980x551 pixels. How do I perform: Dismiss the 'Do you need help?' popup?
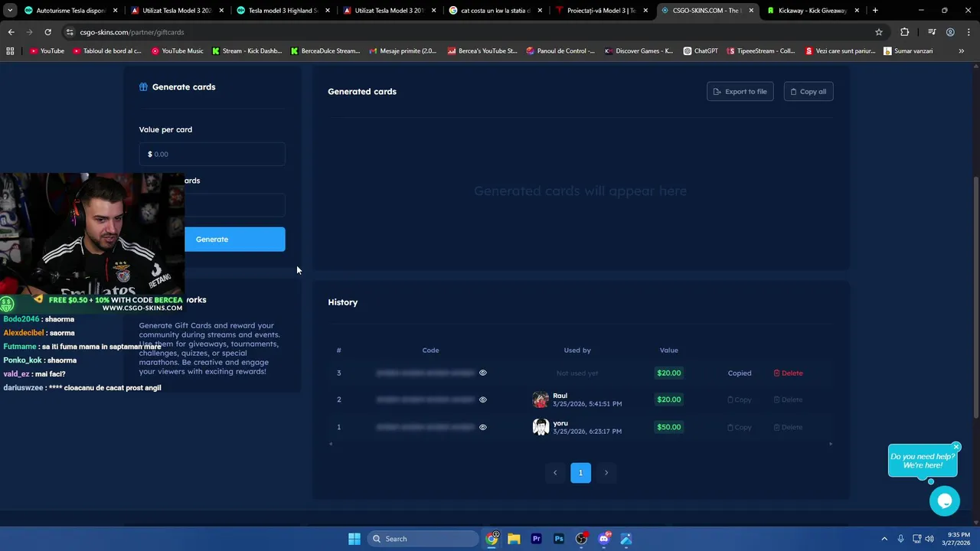click(956, 447)
